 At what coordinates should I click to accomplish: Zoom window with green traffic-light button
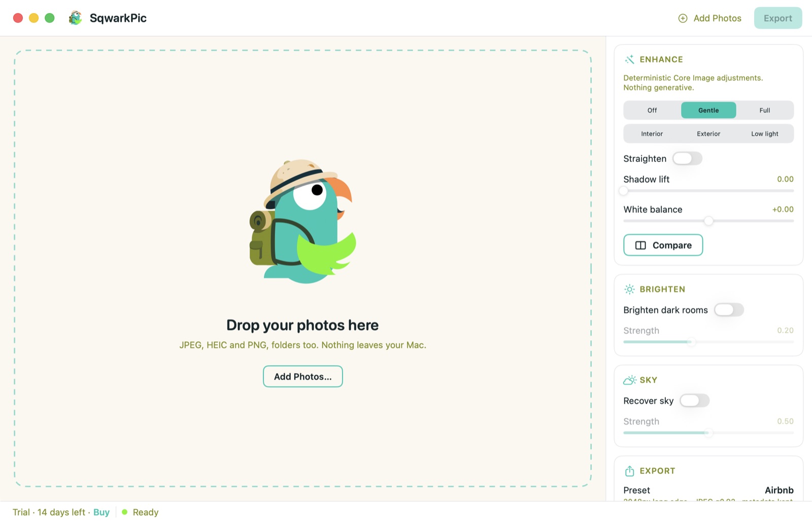(x=49, y=18)
